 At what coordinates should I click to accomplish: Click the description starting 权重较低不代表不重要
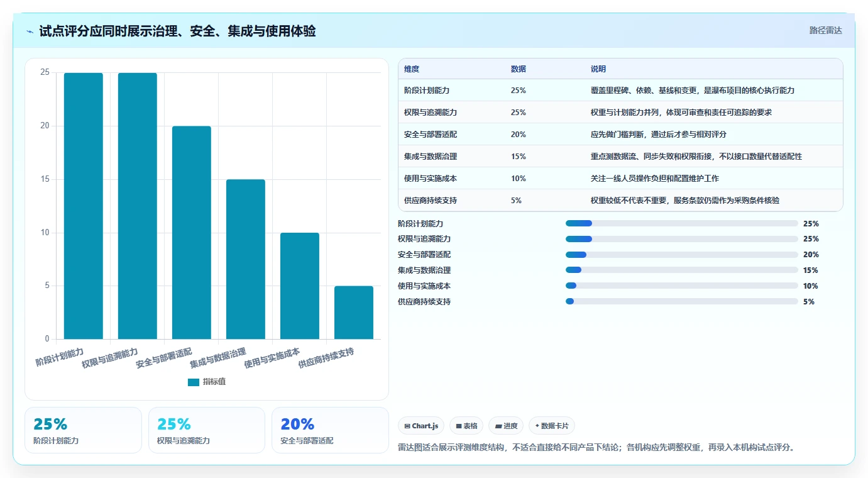[x=685, y=201]
